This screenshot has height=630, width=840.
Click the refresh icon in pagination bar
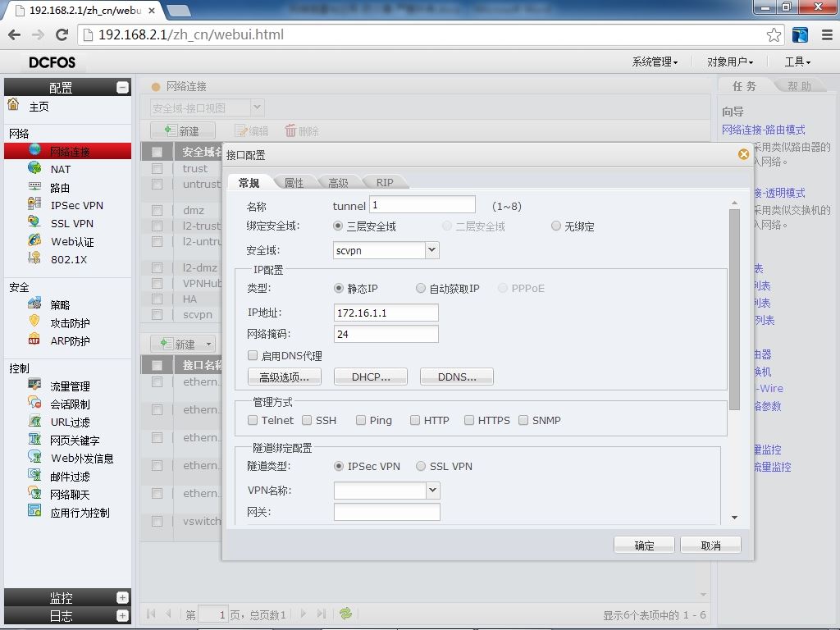[x=346, y=614]
